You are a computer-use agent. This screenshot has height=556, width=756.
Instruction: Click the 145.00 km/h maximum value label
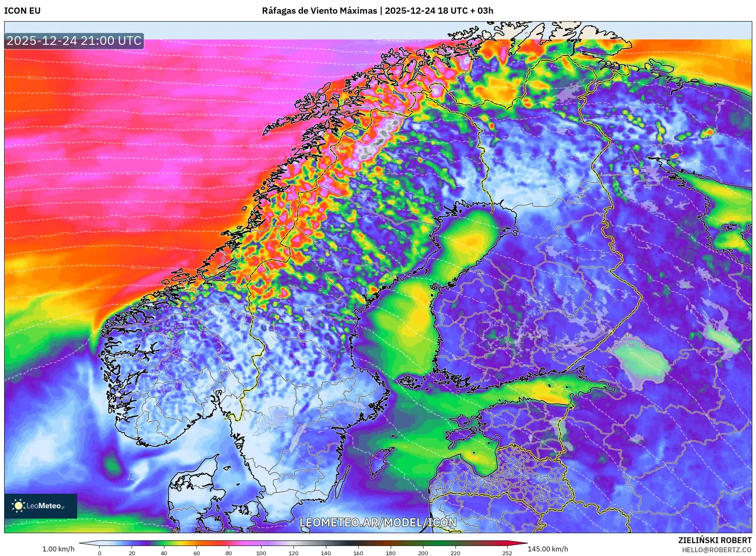tap(548, 549)
